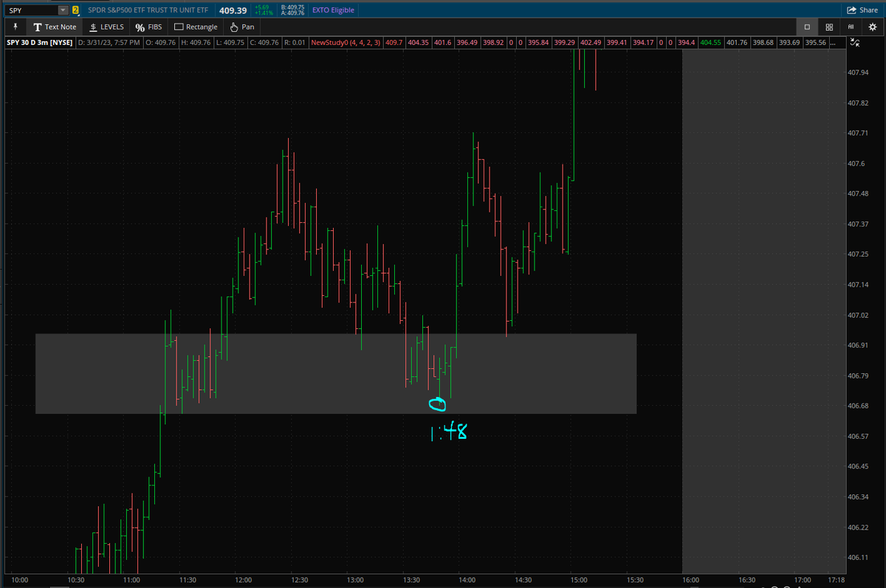
Task: Click the green study value 404.55
Action: (710, 42)
